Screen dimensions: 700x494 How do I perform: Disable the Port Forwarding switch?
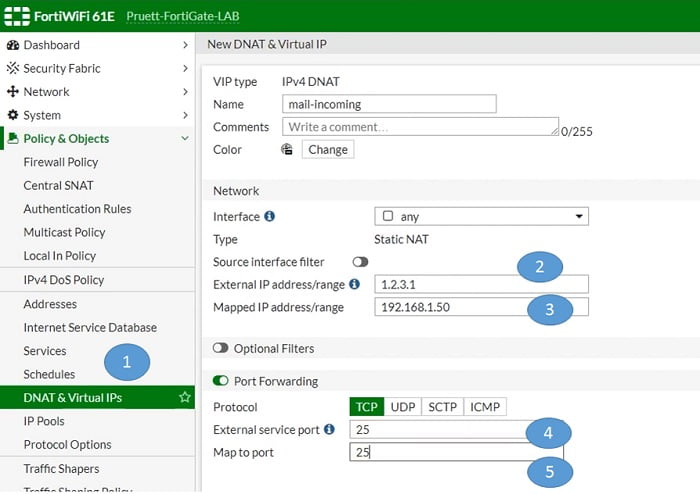(x=221, y=381)
